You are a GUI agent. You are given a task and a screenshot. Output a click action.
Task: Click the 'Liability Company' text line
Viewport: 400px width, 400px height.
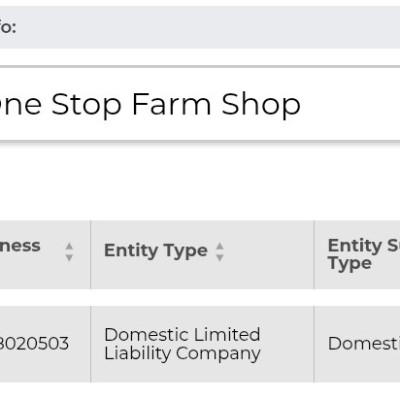pos(182,354)
